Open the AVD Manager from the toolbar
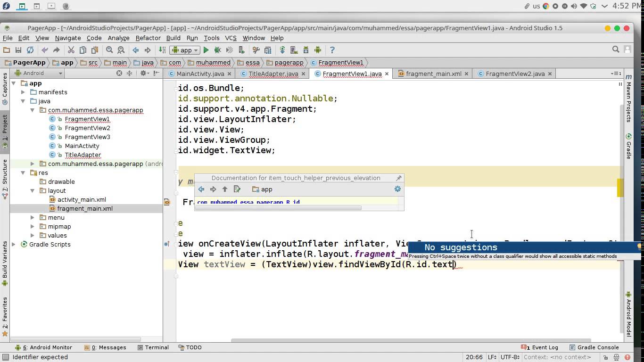 294,50
